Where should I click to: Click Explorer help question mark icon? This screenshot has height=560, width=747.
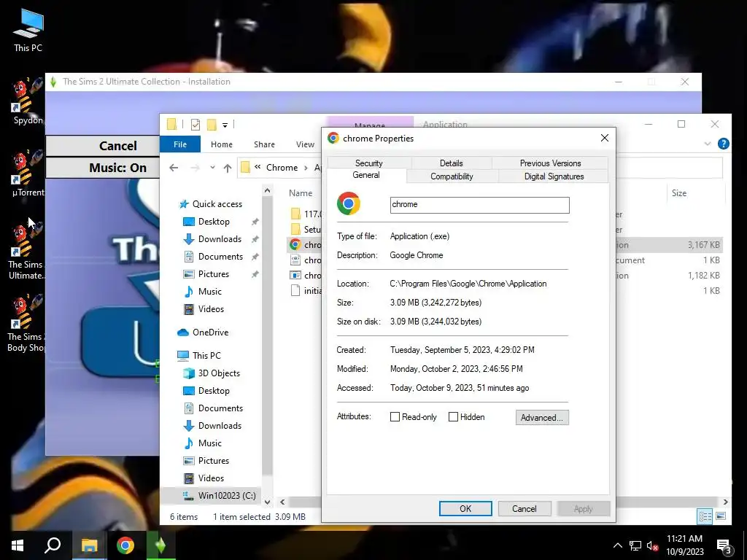point(723,144)
